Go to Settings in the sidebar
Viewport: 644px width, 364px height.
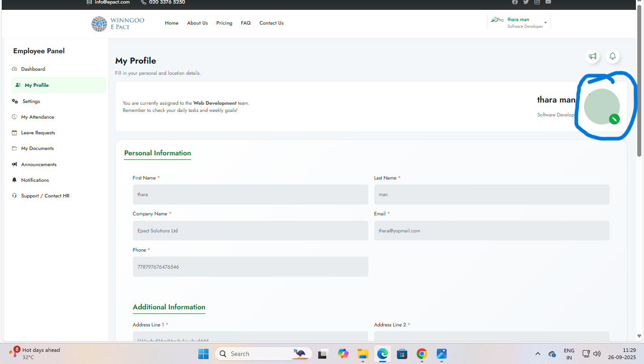coord(31,101)
